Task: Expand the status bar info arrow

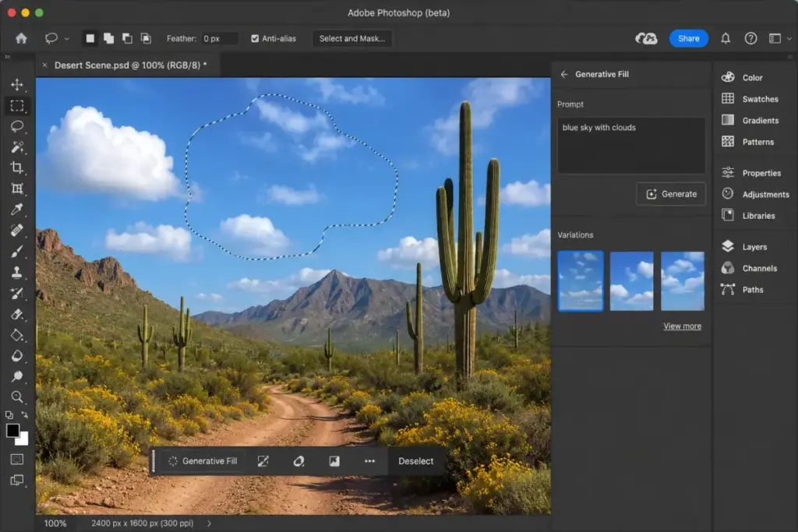Action: pos(209,523)
